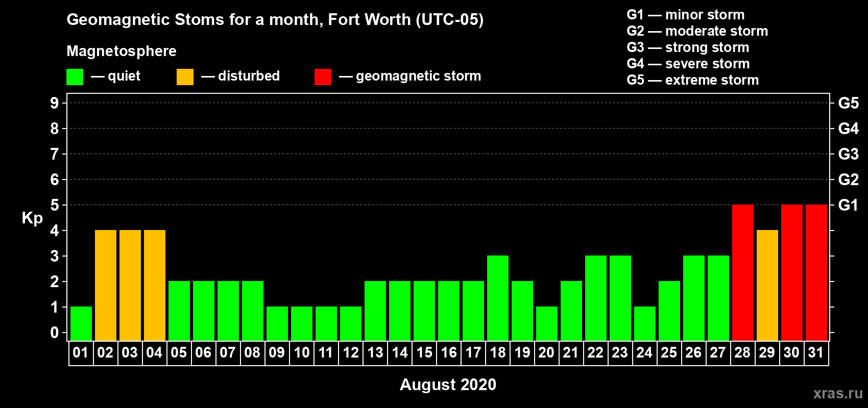Click the 'Kp' axis label

click(32, 218)
